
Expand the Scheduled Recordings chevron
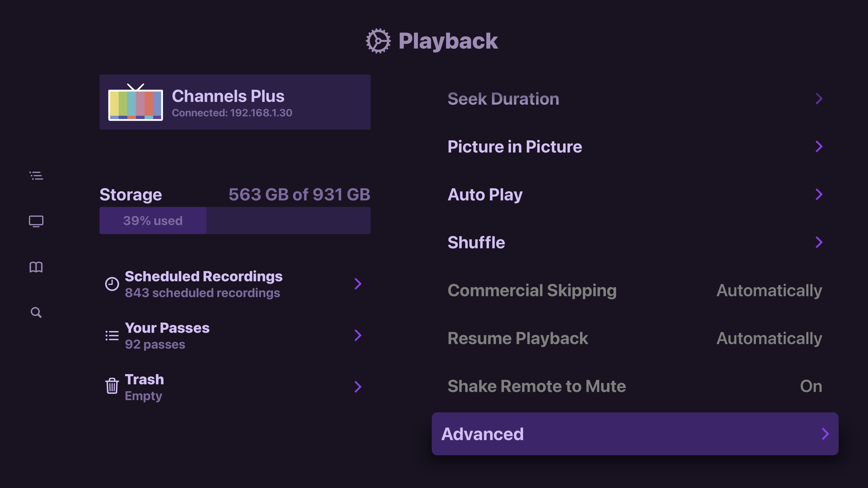tap(358, 284)
